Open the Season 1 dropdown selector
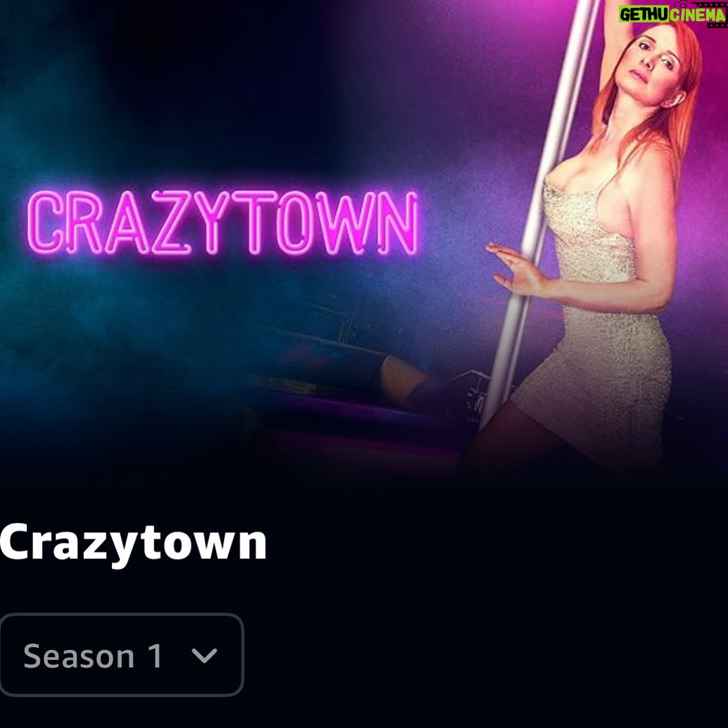Screen dimensions: 728x728 click(x=122, y=655)
